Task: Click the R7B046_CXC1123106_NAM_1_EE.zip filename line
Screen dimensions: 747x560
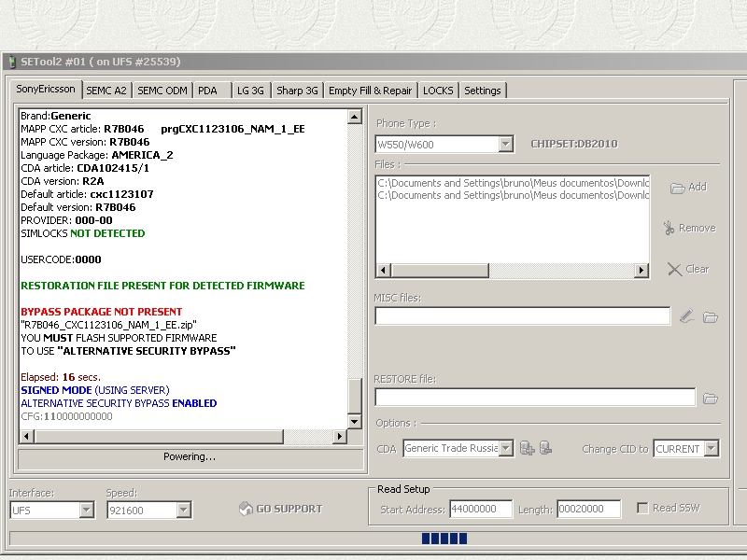Action: [108, 325]
